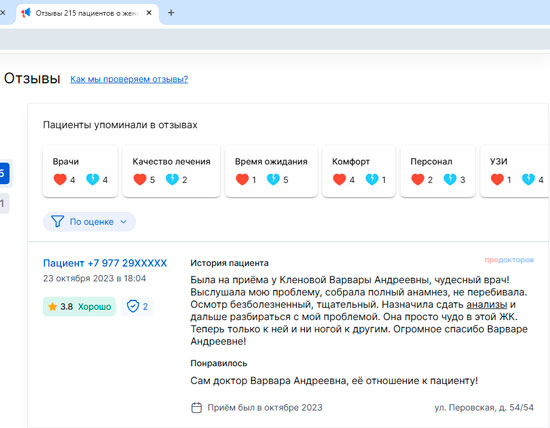
Task: Click red heart in Комфорт card
Action: 339,179
